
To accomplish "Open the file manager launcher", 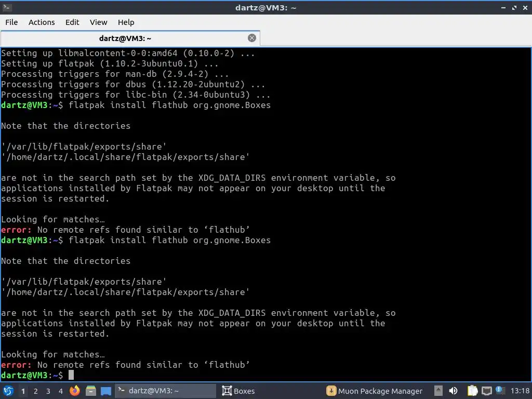I will (x=90, y=391).
